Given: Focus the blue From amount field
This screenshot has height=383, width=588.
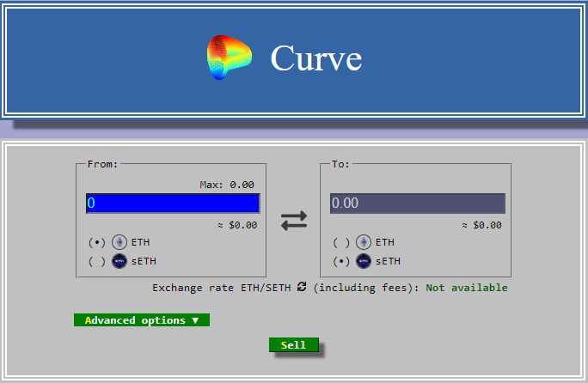Looking at the screenshot, I should tap(173, 204).
